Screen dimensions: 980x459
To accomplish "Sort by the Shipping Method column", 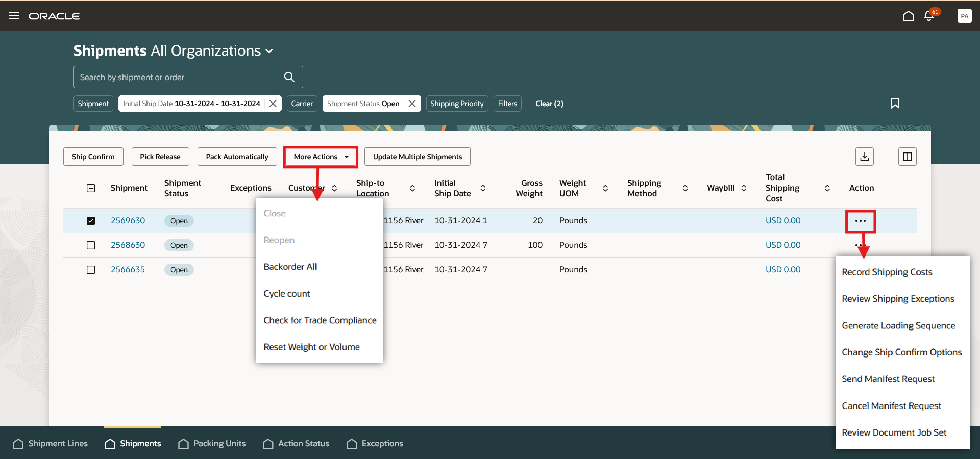I will (685, 188).
